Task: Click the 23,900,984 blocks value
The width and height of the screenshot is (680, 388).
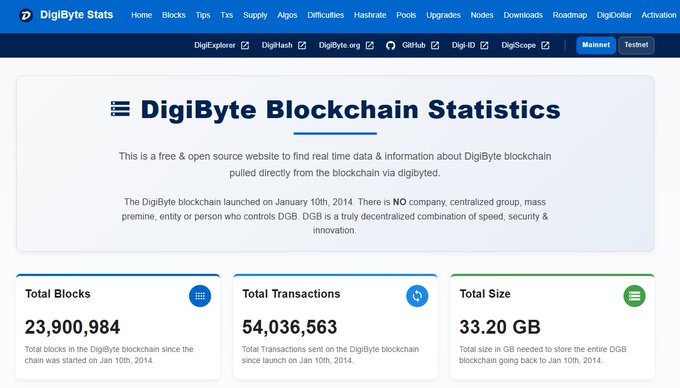Action: [72, 327]
